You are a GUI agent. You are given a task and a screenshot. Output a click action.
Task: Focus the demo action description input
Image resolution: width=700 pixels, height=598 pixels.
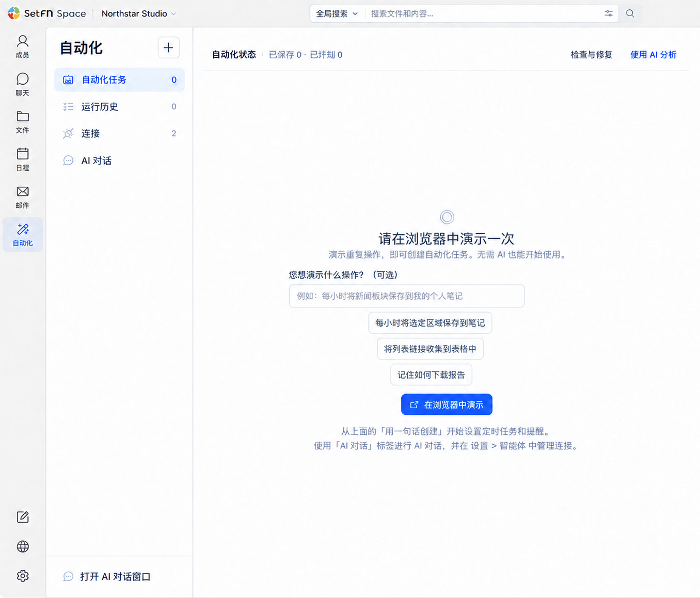tap(407, 296)
